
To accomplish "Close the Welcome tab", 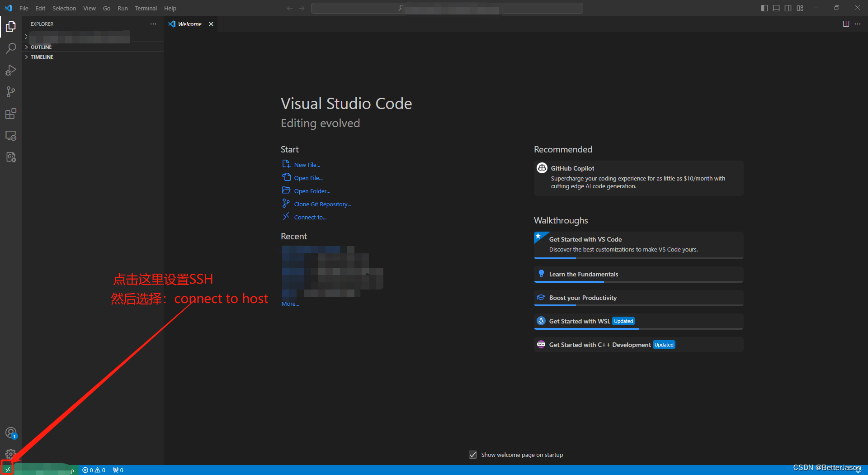I will (211, 24).
